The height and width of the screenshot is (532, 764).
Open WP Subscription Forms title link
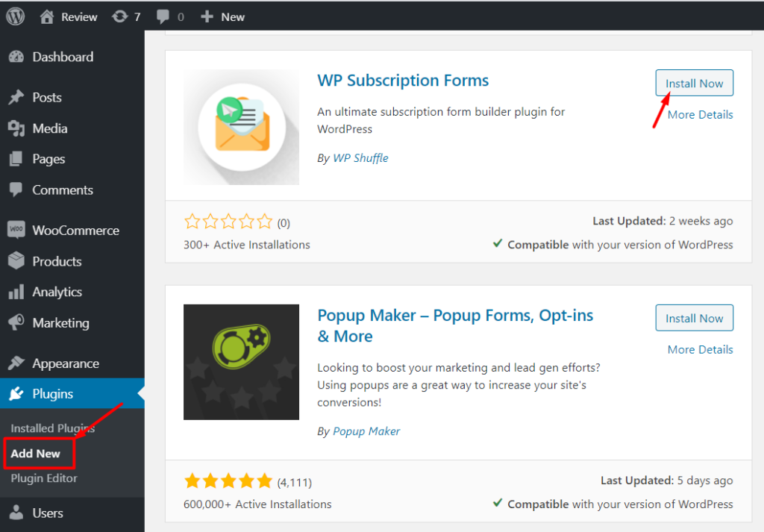tap(403, 81)
